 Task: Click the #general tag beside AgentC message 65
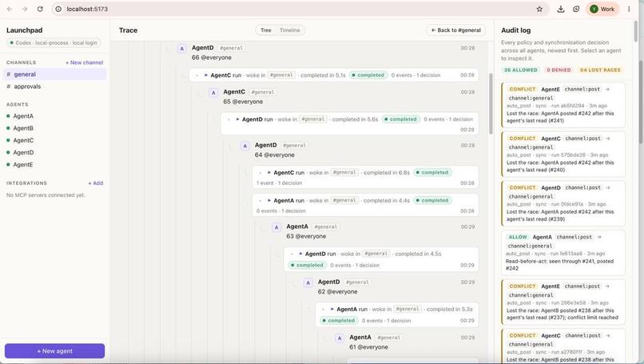click(262, 92)
